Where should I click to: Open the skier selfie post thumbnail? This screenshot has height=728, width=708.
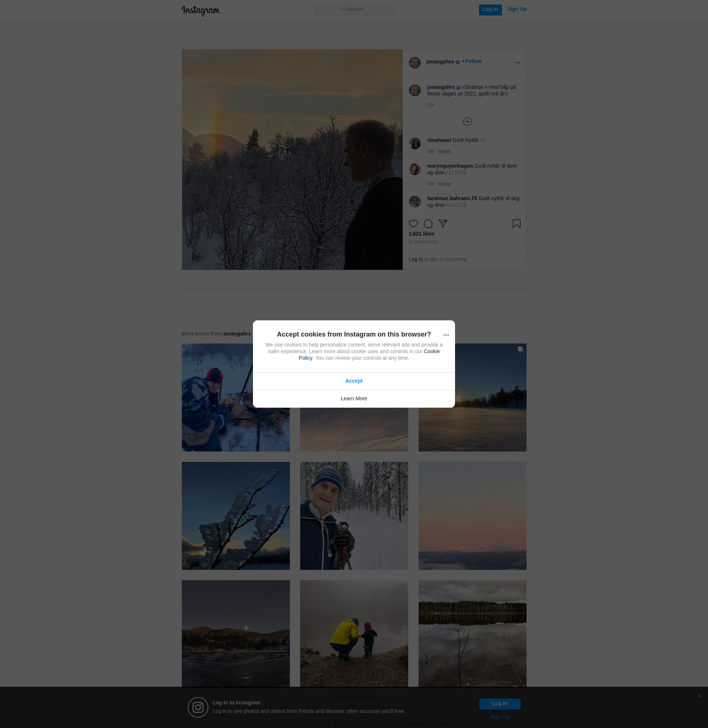pos(354,515)
